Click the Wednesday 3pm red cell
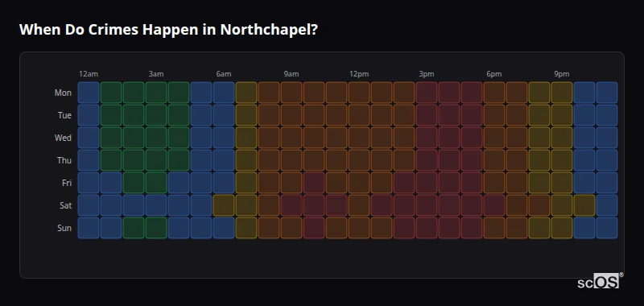 [427, 138]
